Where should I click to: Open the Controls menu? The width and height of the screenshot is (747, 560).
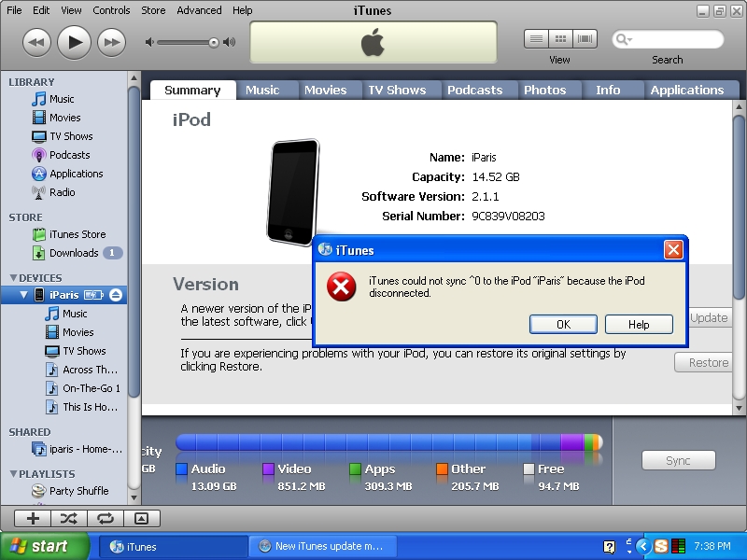[111, 10]
